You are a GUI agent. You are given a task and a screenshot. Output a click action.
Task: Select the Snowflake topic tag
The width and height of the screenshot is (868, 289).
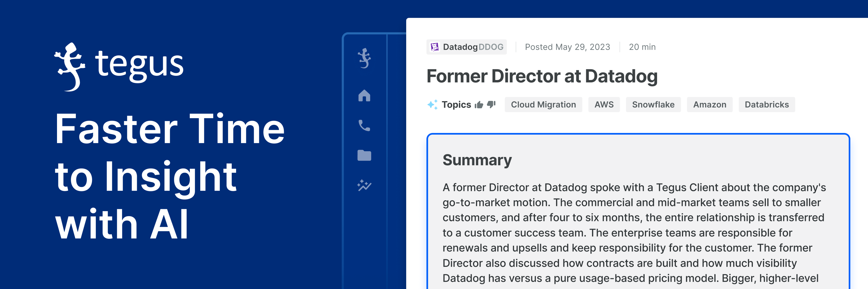tap(653, 105)
